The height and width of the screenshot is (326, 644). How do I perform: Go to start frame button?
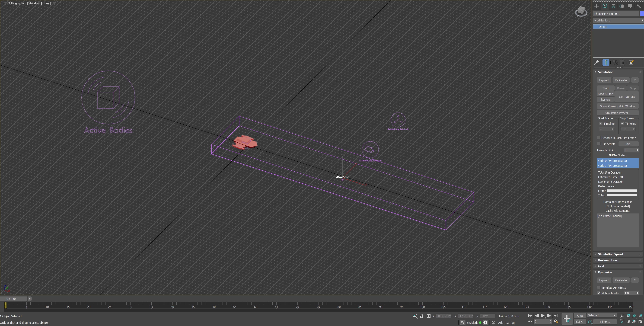pos(530,316)
